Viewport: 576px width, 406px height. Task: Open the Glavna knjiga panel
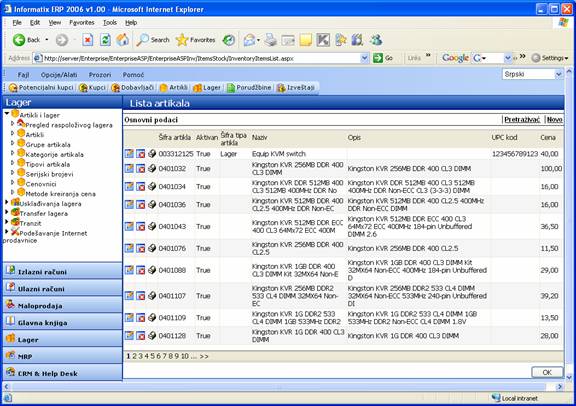click(x=62, y=322)
